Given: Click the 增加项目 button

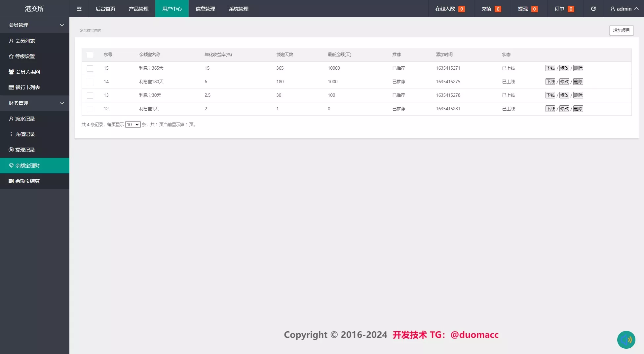Looking at the screenshot, I should coord(621,30).
